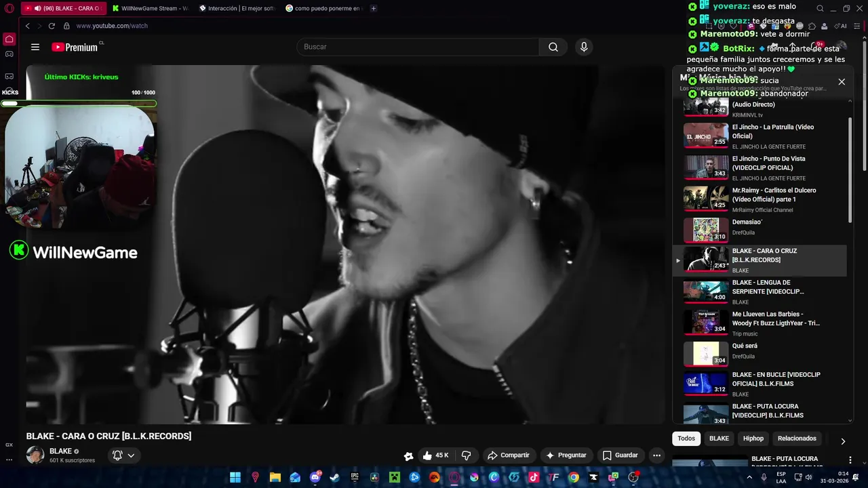Go to YouTube Premium home logo
Screen dimensions: 868x488
tap(76, 47)
